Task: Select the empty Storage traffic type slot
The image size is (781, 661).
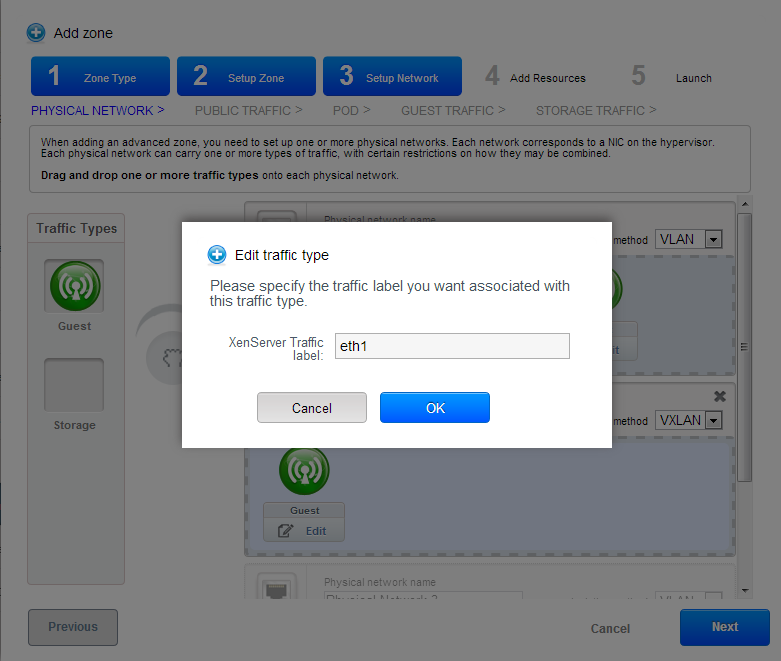Action: click(x=74, y=385)
